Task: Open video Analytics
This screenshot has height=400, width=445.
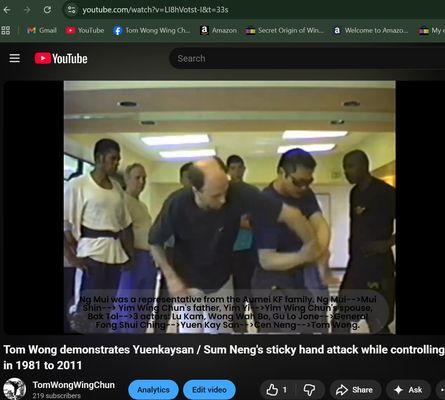Action: coord(153,390)
